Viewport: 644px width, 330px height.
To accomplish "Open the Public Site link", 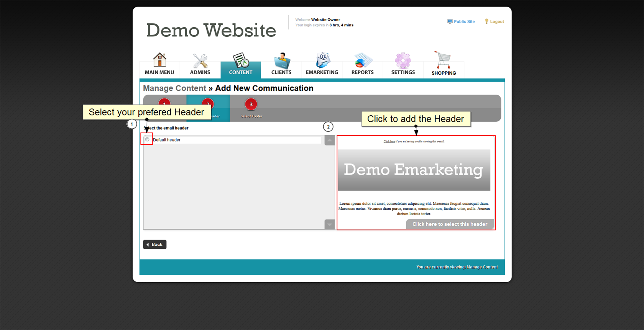I will click(x=464, y=22).
